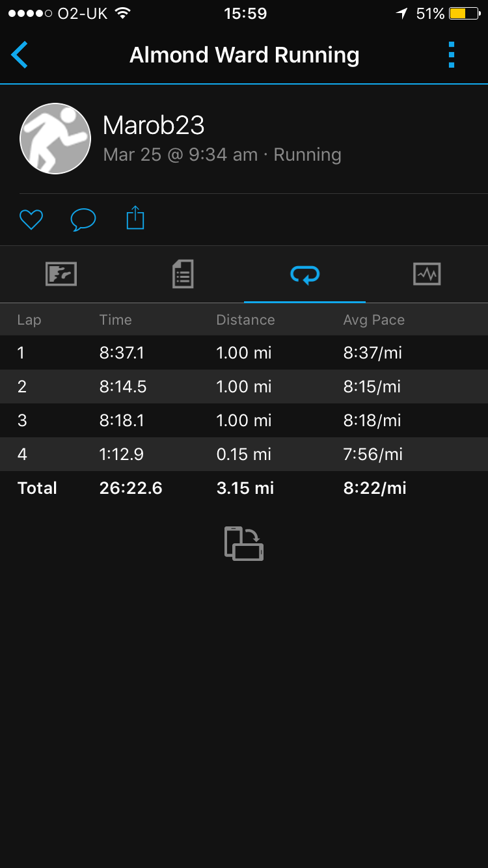Tap the battery icon in status bar

465,14
